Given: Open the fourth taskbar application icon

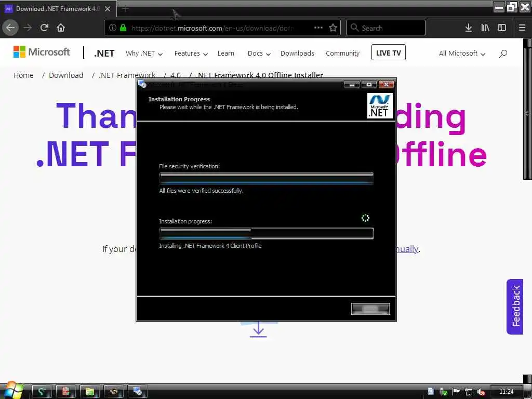Looking at the screenshot, I should (113, 392).
